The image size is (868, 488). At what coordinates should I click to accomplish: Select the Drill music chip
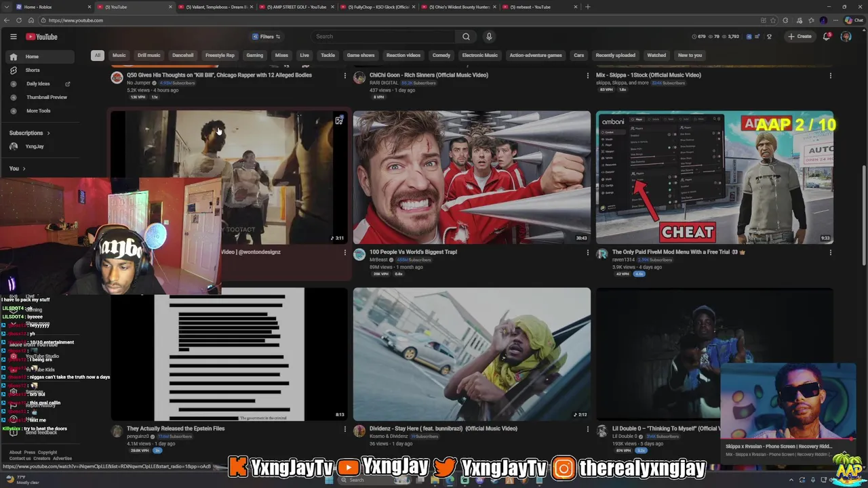149,56
